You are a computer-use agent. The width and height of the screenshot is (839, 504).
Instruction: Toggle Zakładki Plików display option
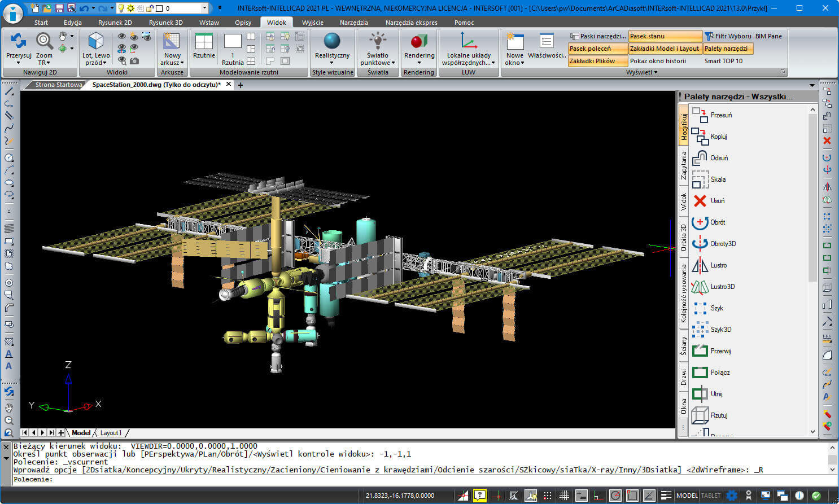(x=598, y=61)
